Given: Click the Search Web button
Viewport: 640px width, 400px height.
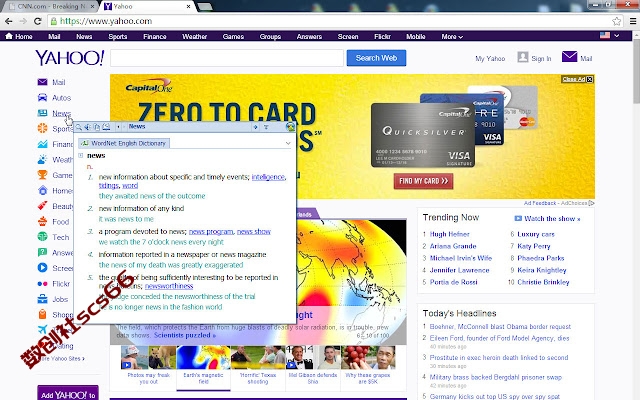Looking at the screenshot, I should point(376,58).
